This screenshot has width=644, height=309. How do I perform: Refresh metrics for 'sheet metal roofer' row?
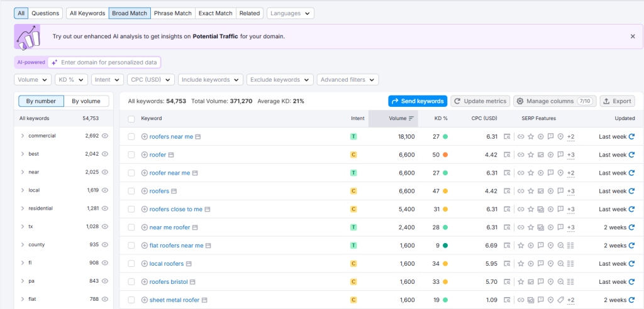tap(631, 300)
